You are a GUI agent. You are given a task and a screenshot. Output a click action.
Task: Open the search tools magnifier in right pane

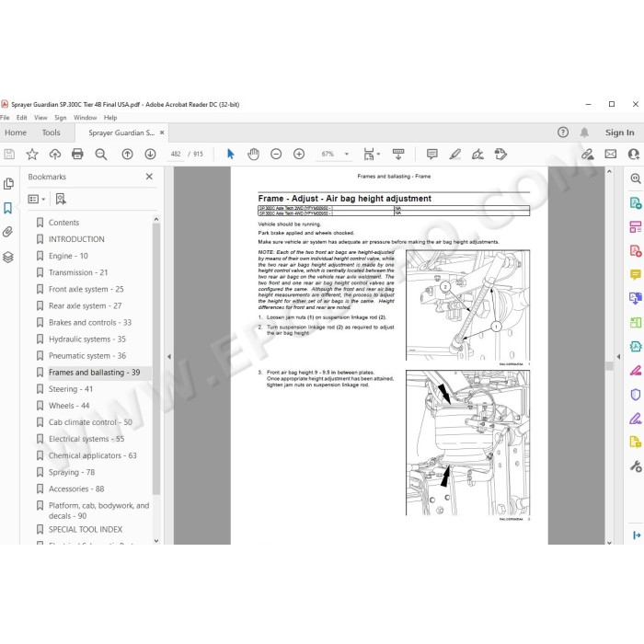click(636, 178)
